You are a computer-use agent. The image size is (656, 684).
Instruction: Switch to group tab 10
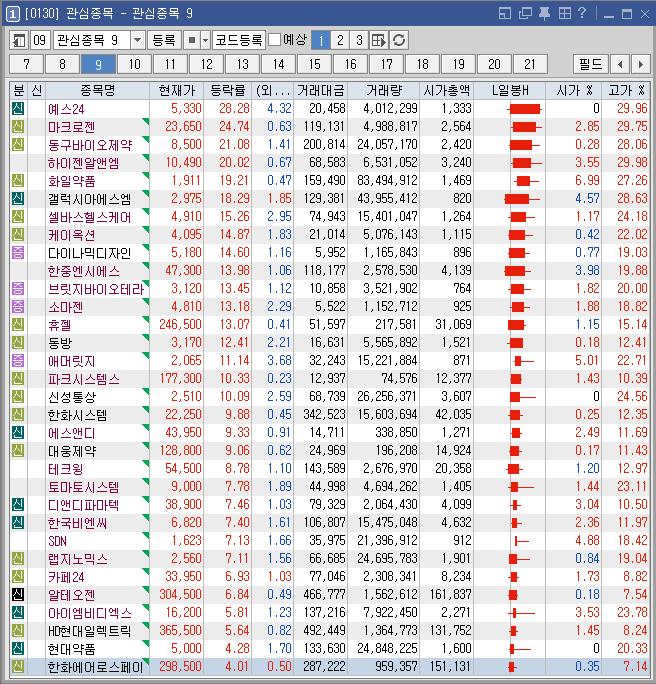(135, 65)
